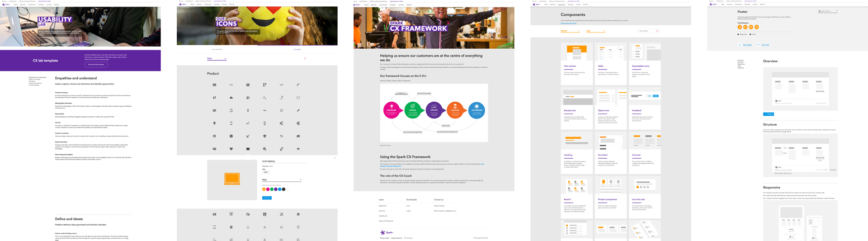Viewport: 868px width, 241px height.
Task: Select the phone call icon in Product grid
Action: click(298, 85)
